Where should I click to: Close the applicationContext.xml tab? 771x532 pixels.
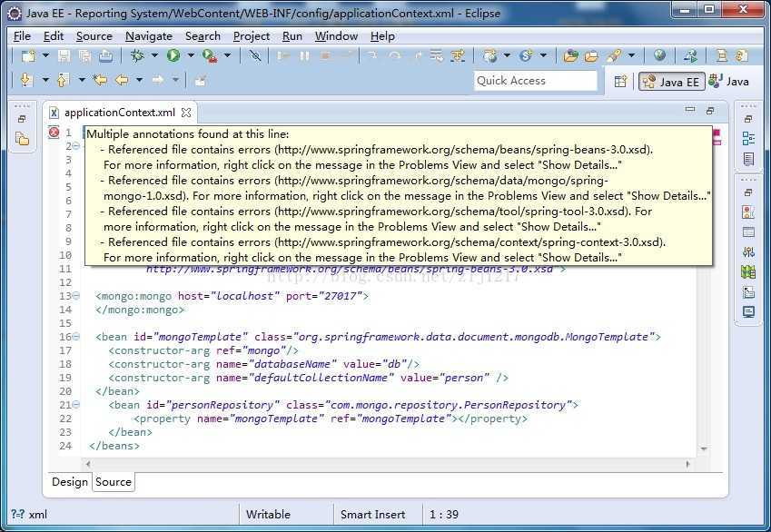click(186, 113)
